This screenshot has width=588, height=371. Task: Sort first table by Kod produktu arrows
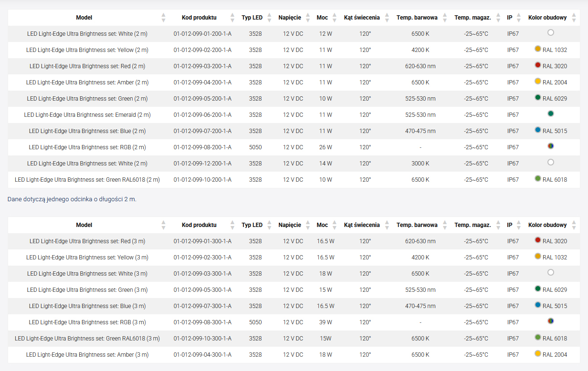point(232,18)
